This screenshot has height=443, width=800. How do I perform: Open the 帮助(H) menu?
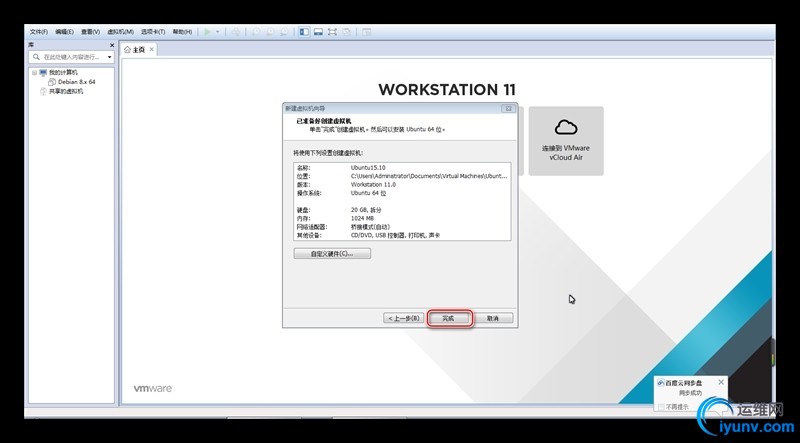pyautogui.click(x=182, y=32)
